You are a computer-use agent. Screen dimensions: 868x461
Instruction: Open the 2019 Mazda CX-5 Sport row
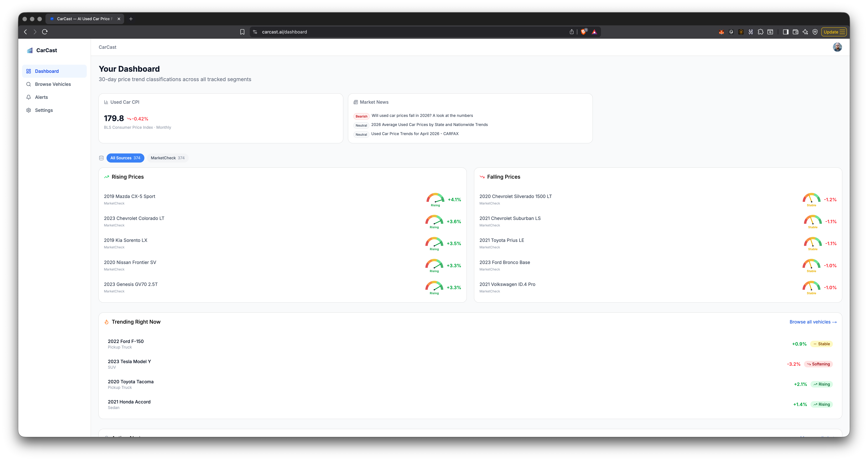point(282,200)
